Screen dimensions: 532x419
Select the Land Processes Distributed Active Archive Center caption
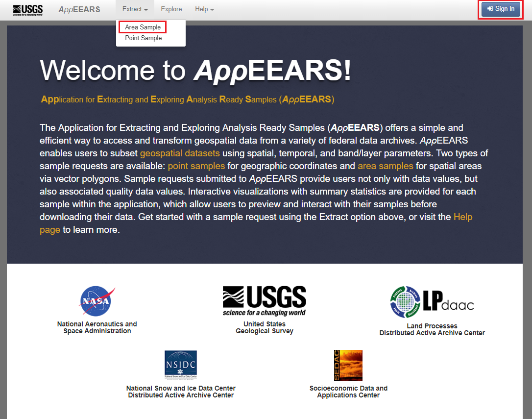point(432,329)
